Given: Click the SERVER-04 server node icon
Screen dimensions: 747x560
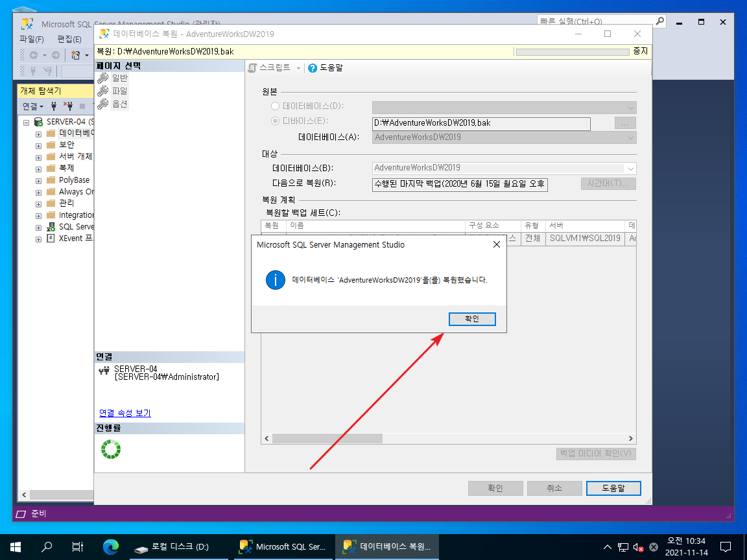Looking at the screenshot, I should (x=39, y=122).
